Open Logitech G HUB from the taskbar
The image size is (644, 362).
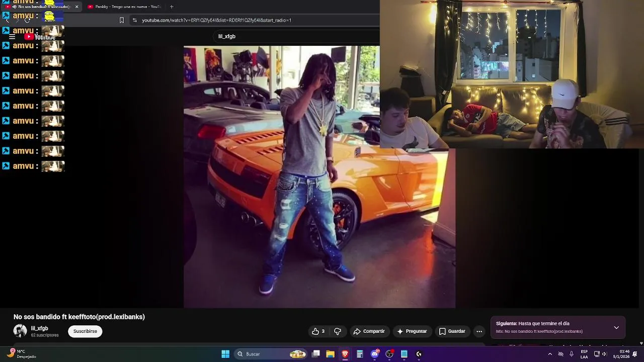pos(419,354)
